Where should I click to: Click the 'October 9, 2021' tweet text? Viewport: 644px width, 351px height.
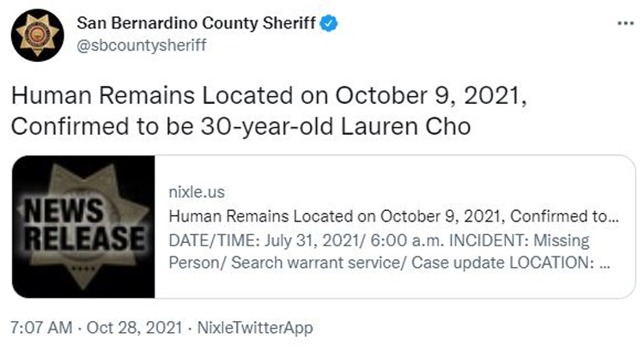pyautogui.click(x=431, y=95)
